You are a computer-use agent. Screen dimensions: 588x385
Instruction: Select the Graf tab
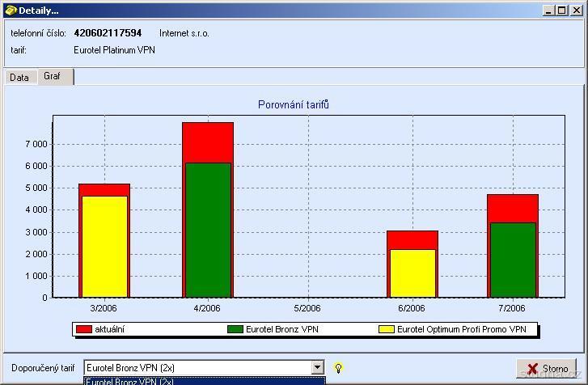pos(54,76)
